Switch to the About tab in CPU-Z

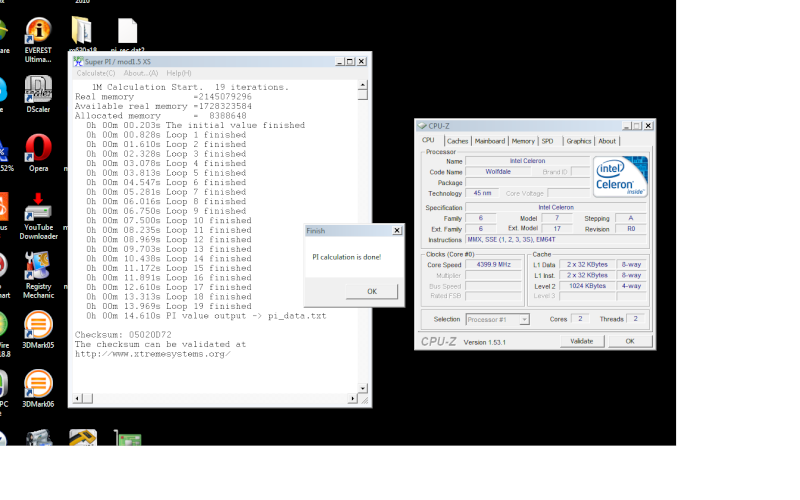tap(607, 141)
